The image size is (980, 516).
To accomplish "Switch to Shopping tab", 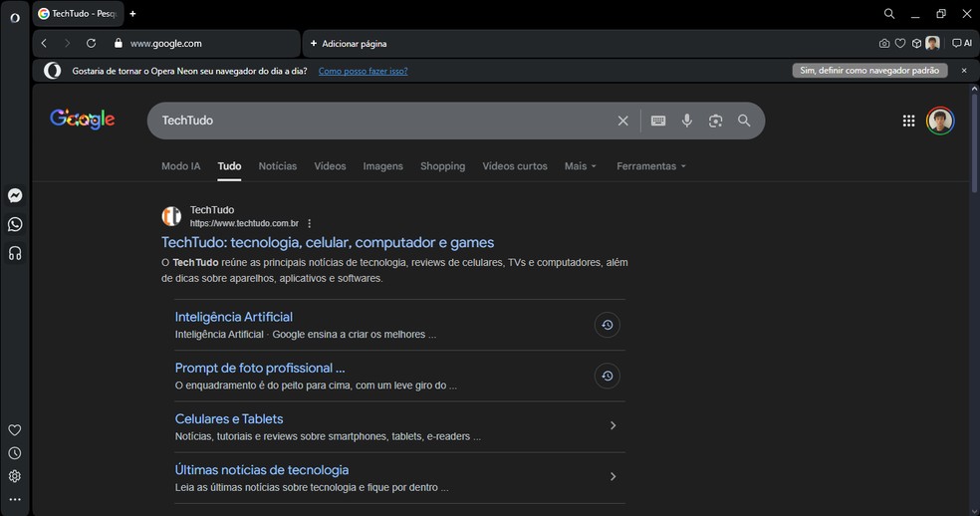I will click(442, 165).
